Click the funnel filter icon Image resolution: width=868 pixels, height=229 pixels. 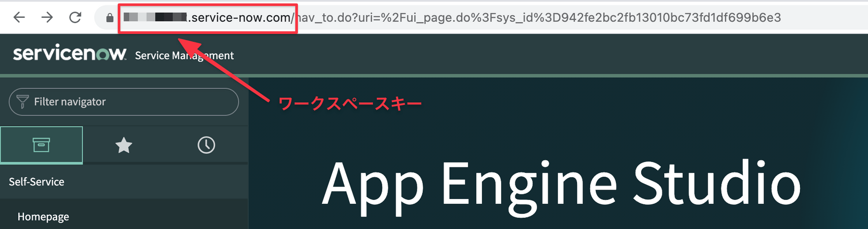pos(22,101)
